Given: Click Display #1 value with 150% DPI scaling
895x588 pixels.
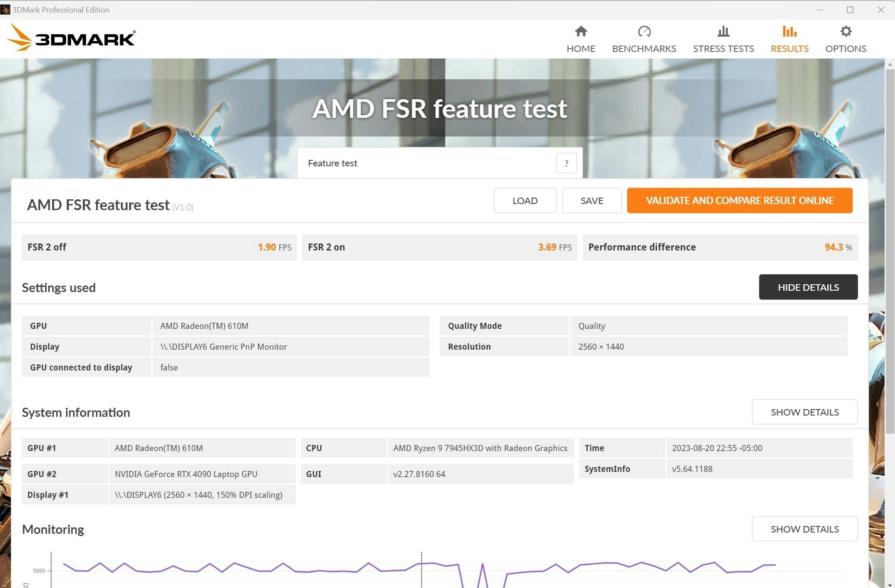Looking at the screenshot, I should tap(199, 495).
